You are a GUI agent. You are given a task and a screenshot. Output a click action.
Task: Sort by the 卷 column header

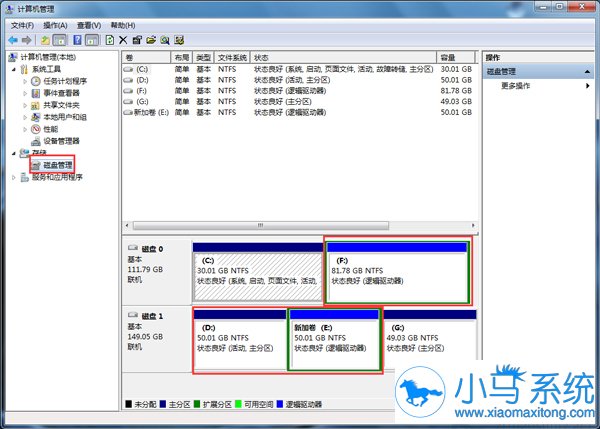(147, 58)
